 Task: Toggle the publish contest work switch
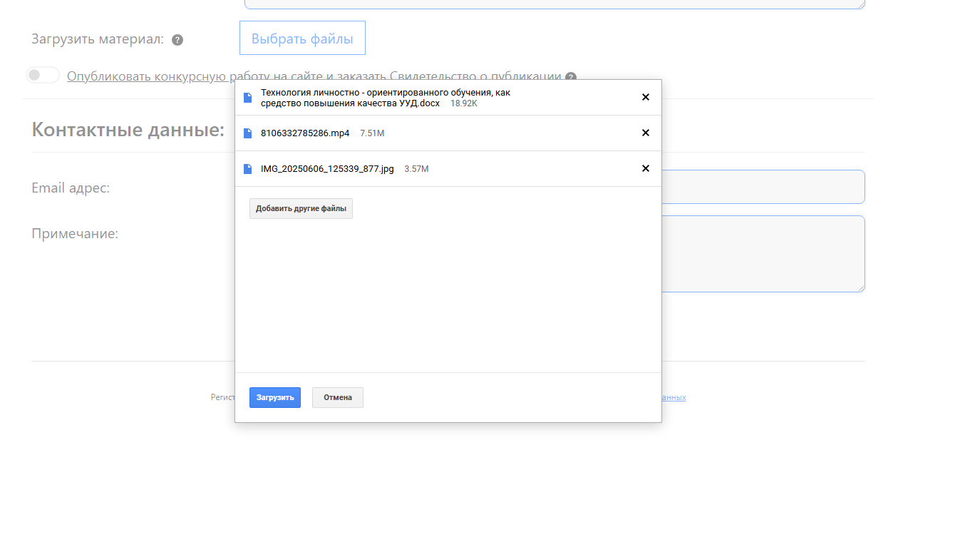(43, 75)
